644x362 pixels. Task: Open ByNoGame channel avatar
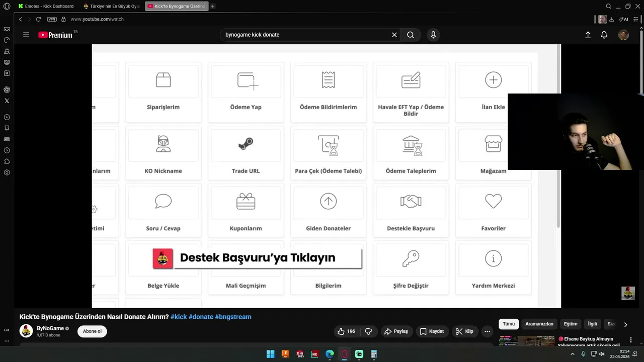(26, 331)
